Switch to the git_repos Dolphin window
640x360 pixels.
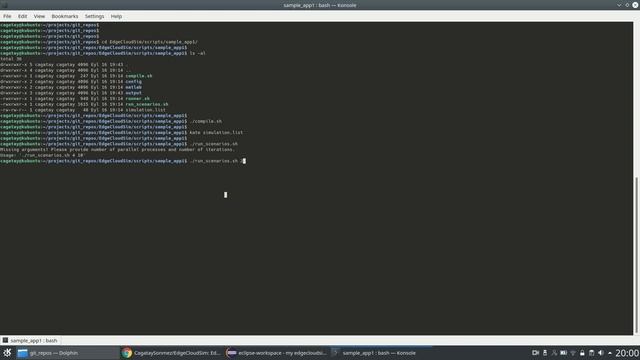pos(68,353)
